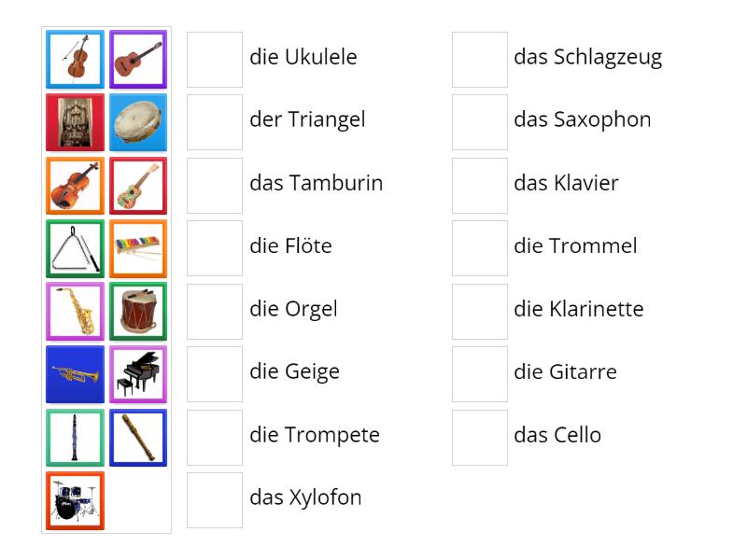
Task: Select the xylophone image tile
Action: [x=137, y=248]
